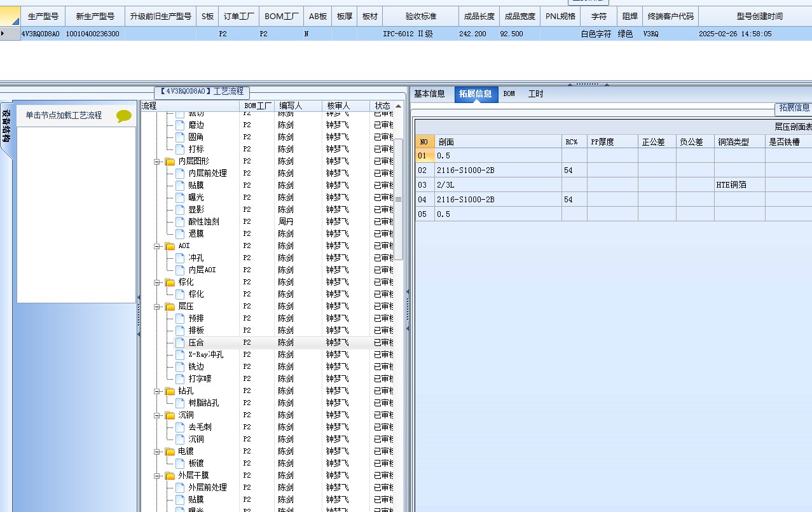Click the 拓展信息 button at right edge
This screenshot has width=812, height=512.
[794, 107]
